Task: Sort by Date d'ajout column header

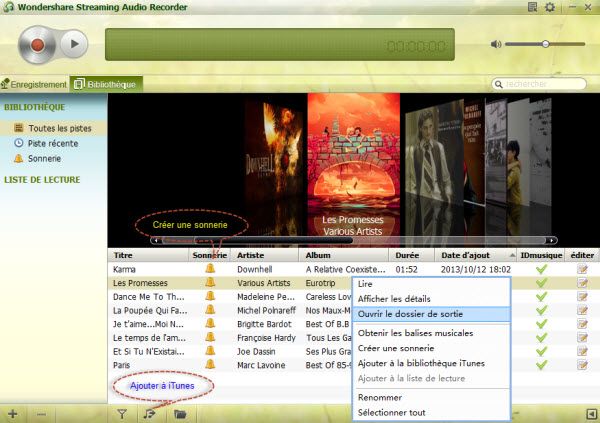Action: tap(476, 255)
